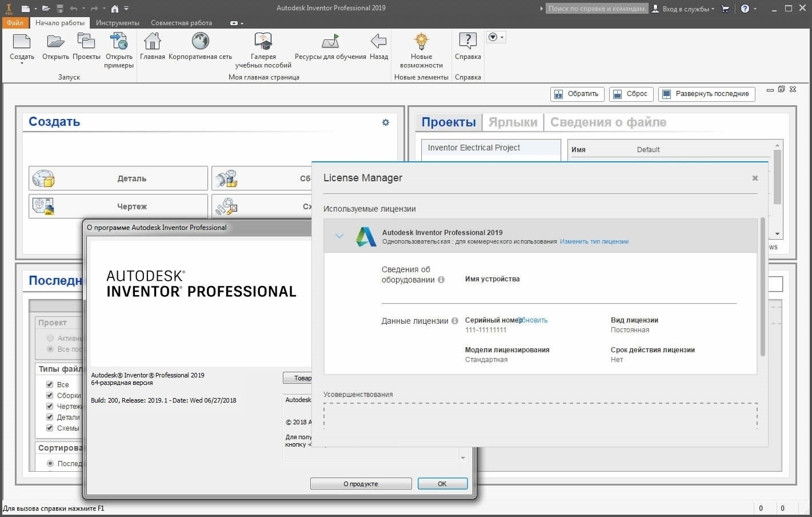
Task: Click the Open folder icon in quick access toolbar
Action: (x=46, y=9)
